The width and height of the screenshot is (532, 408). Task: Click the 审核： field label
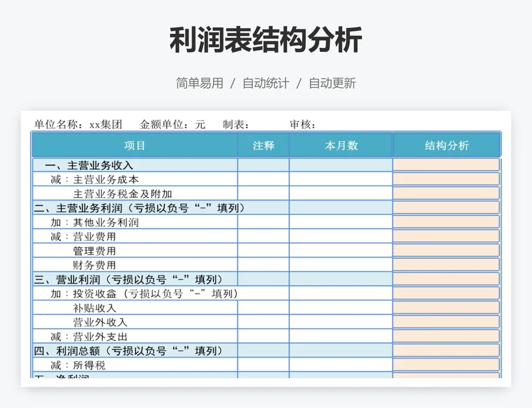coord(303,124)
